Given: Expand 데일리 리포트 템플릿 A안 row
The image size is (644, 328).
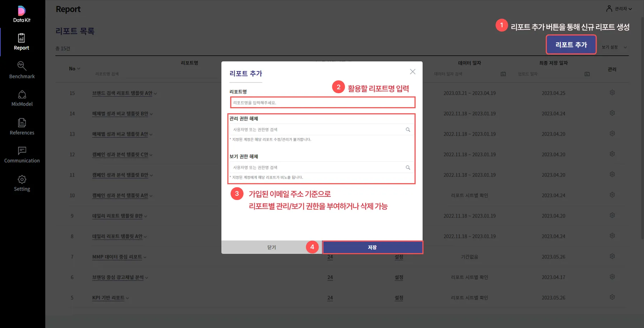Looking at the screenshot, I should [145, 237].
